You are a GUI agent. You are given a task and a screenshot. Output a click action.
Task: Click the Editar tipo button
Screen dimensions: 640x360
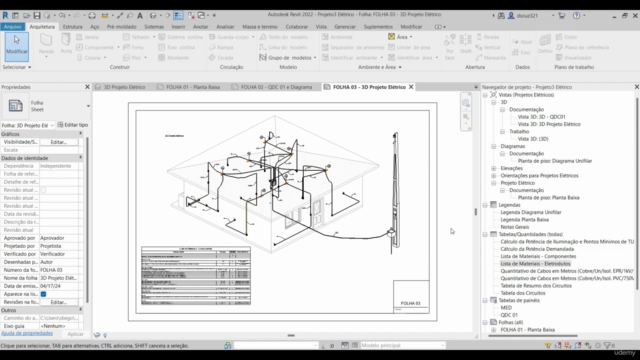coord(73,125)
